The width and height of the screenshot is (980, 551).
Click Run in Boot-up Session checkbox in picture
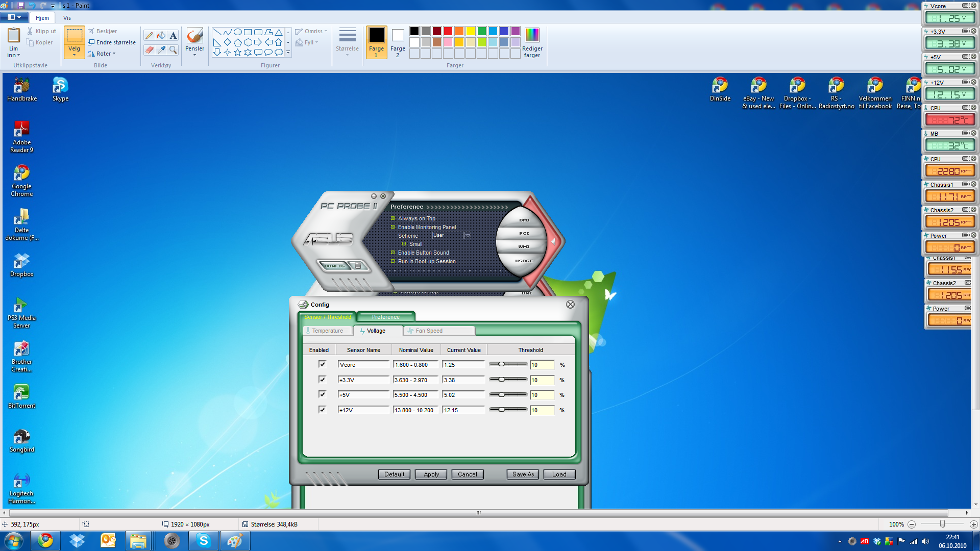coord(393,261)
